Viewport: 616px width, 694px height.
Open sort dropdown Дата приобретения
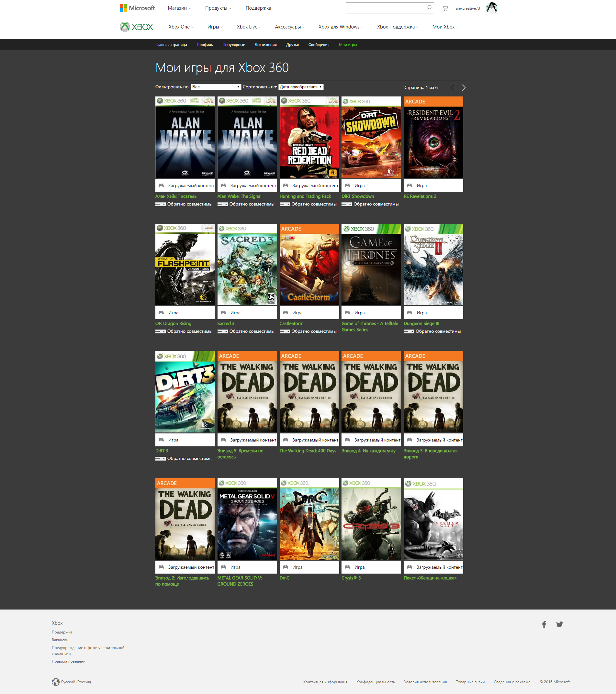point(301,87)
